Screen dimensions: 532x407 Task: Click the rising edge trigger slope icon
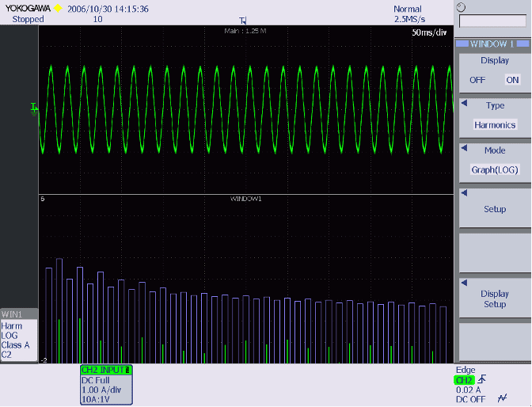point(482,379)
